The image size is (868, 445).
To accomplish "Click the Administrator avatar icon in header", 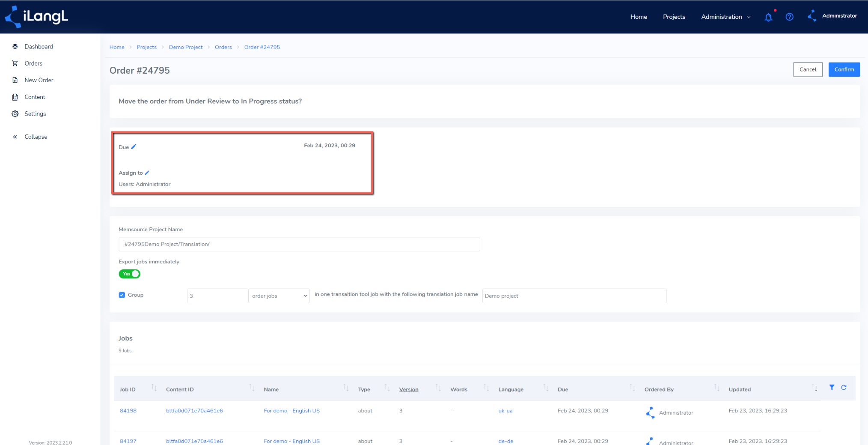I will click(812, 16).
